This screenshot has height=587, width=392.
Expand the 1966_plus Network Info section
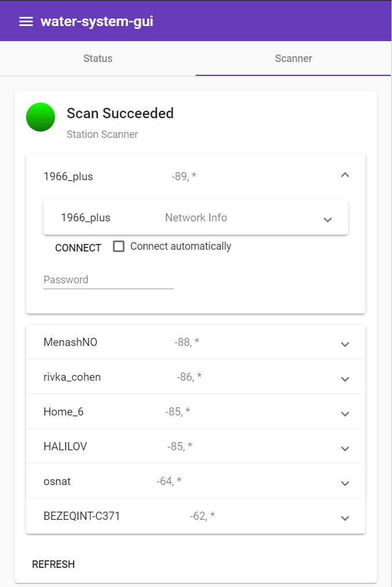coord(327,219)
